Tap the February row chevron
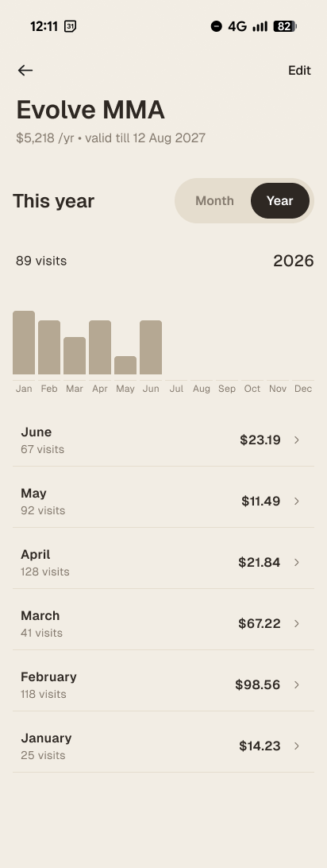 coord(297,684)
